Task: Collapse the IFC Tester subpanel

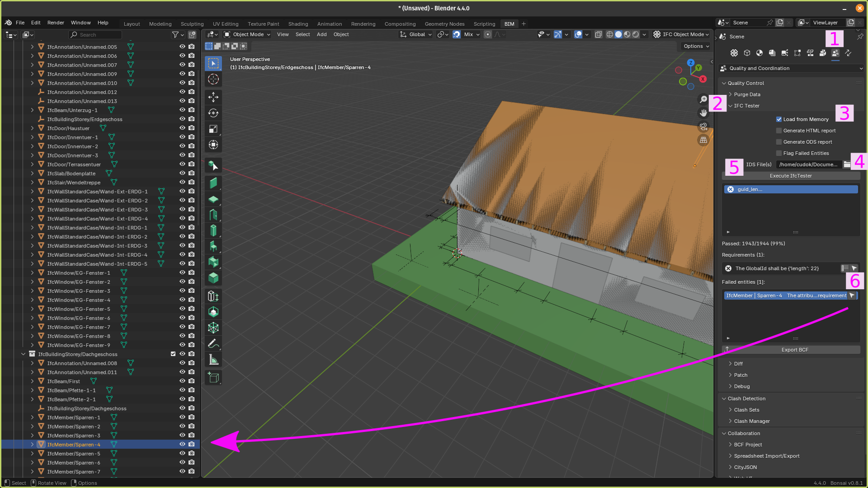Action: tap(731, 106)
